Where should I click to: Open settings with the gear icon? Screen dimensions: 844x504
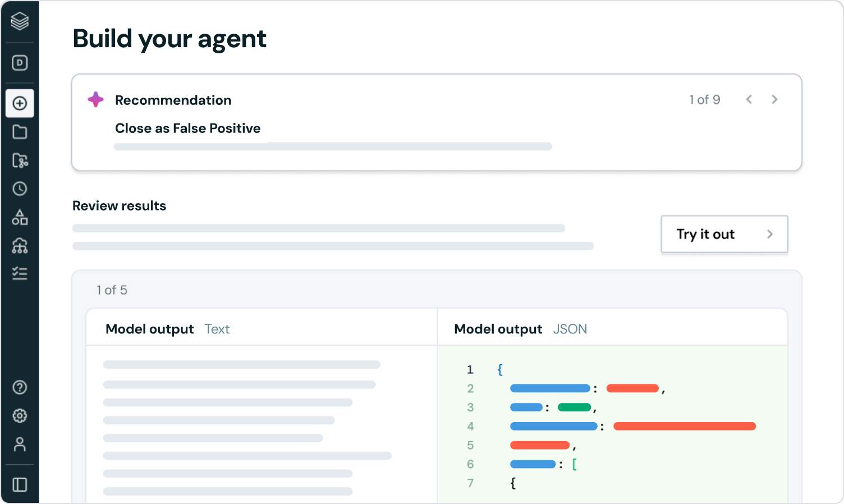click(20, 416)
